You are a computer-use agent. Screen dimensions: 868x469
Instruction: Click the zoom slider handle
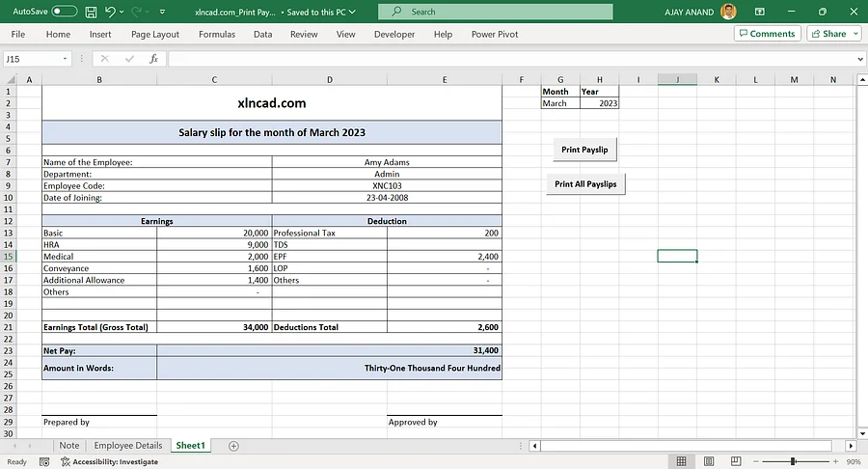point(794,461)
